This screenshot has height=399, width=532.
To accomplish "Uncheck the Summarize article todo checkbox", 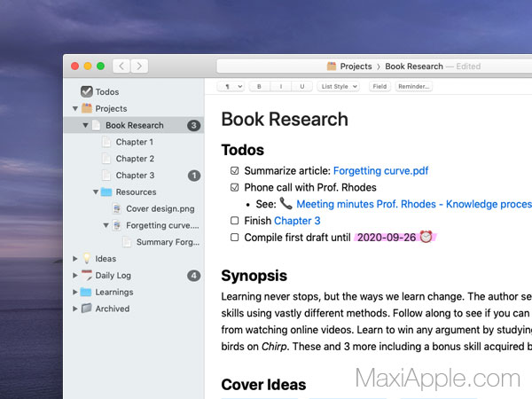I will pyautogui.click(x=234, y=170).
